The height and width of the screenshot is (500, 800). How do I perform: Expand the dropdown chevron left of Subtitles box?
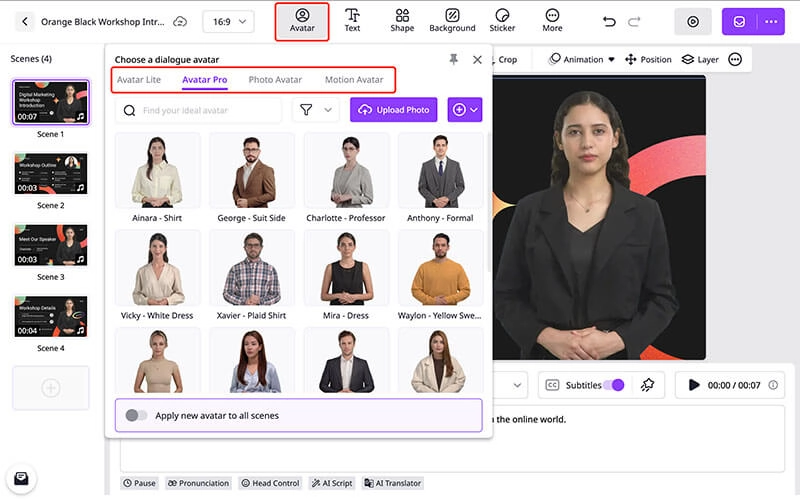pyautogui.click(x=517, y=385)
